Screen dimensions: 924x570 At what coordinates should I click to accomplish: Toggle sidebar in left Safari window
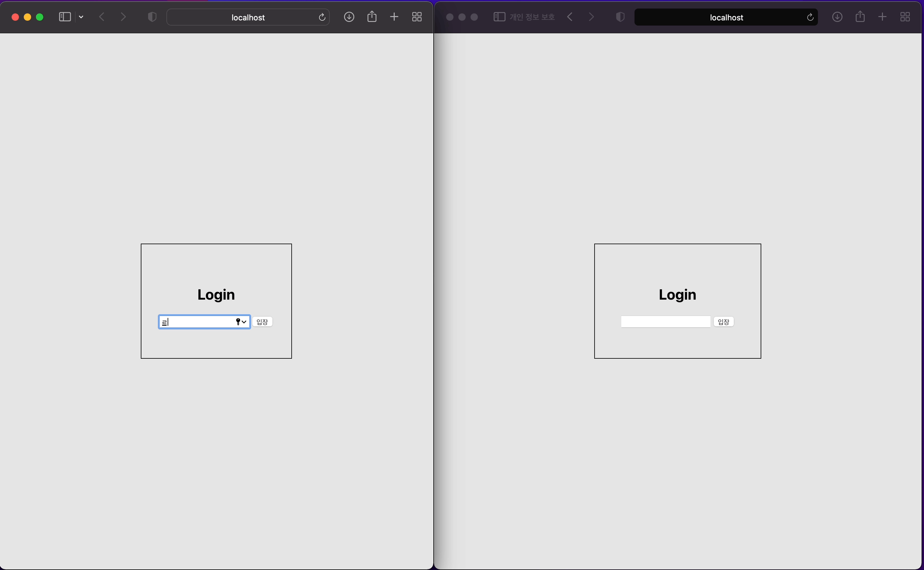pos(65,17)
